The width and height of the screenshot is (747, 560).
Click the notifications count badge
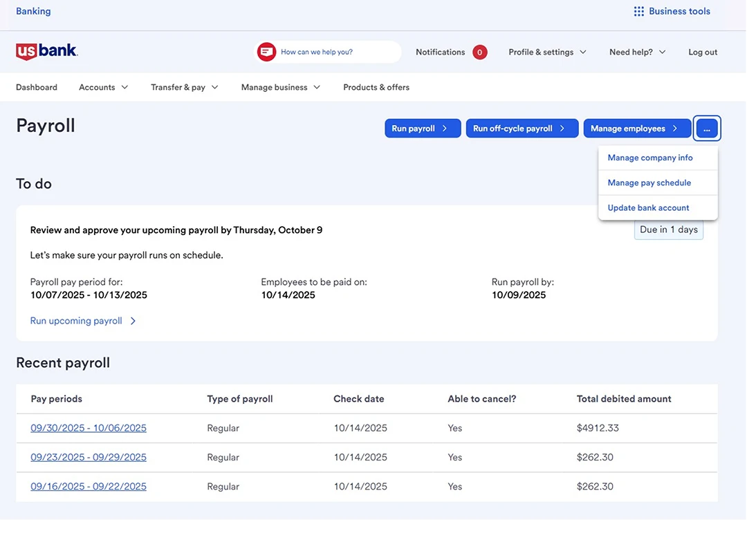[x=479, y=52]
